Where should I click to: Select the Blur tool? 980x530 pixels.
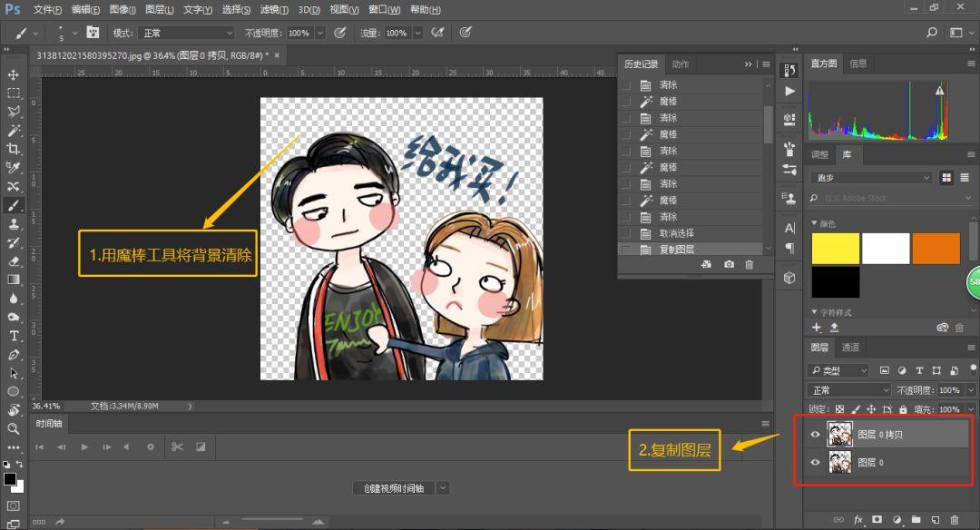(13, 299)
